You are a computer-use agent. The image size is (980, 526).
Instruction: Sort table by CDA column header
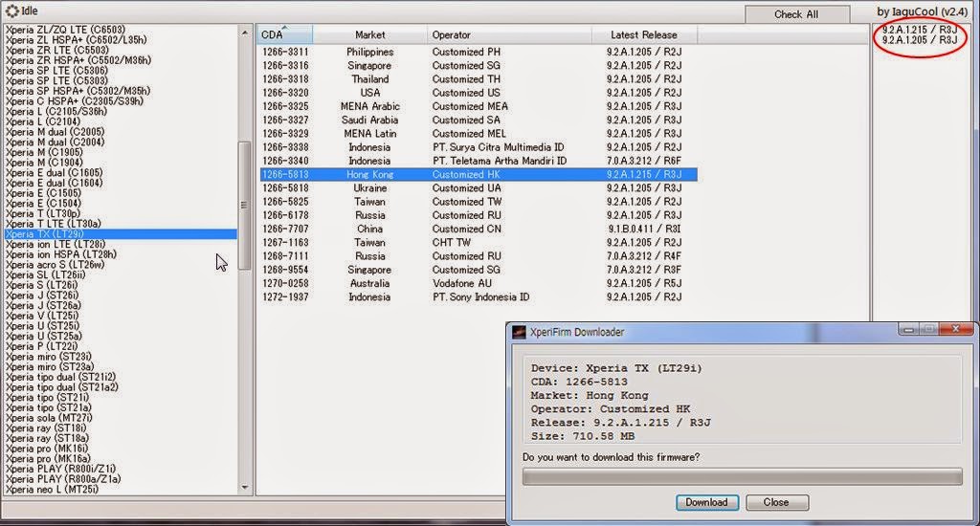click(284, 35)
